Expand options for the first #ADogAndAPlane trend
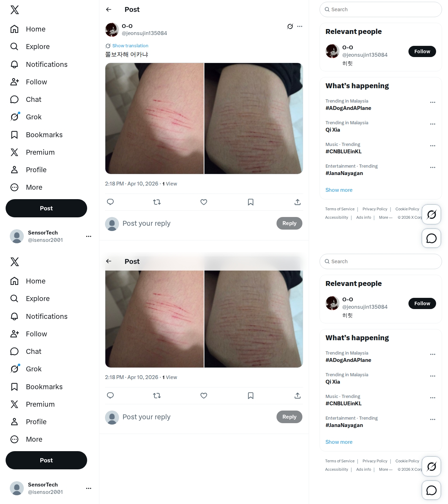This screenshot has height=504, width=448. pyautogui.click(x=433, y=102)
